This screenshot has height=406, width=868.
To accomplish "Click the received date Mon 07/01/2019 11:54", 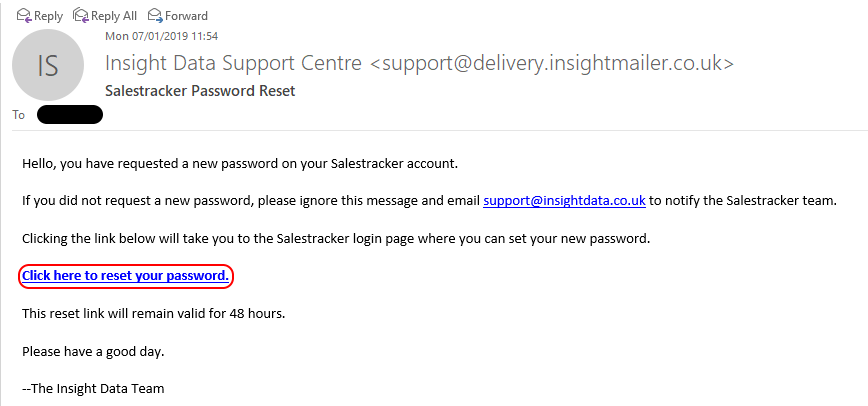I will 161,36.
